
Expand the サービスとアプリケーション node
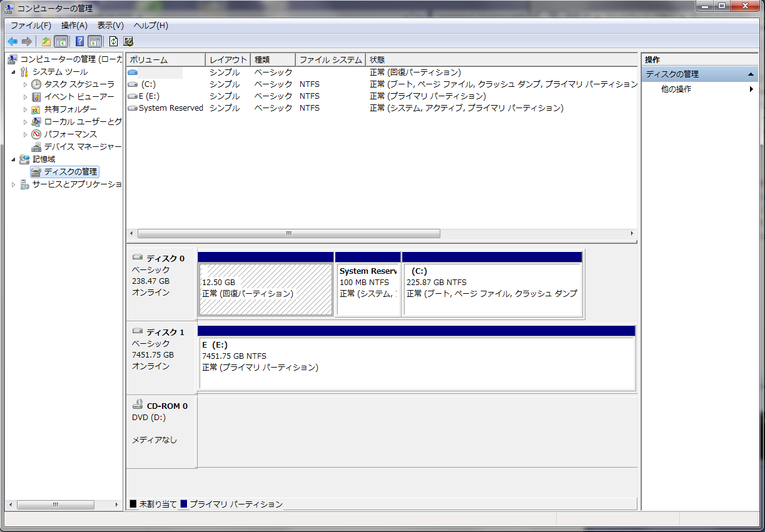pos(13,184)
